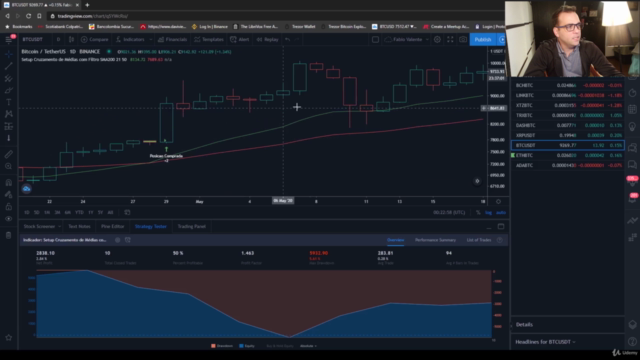Open the Templates menu
Image resolution: width=640 pixels, height=360 pixels.
point(209,40)
